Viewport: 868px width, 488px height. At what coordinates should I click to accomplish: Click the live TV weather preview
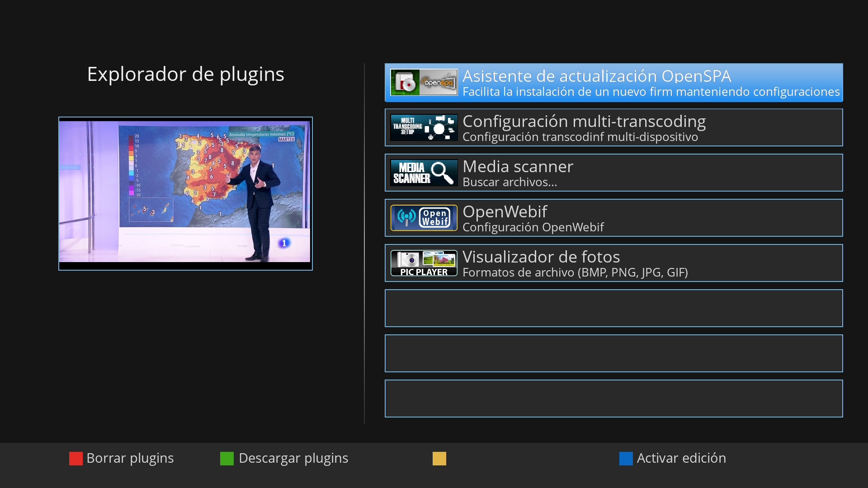185,192
